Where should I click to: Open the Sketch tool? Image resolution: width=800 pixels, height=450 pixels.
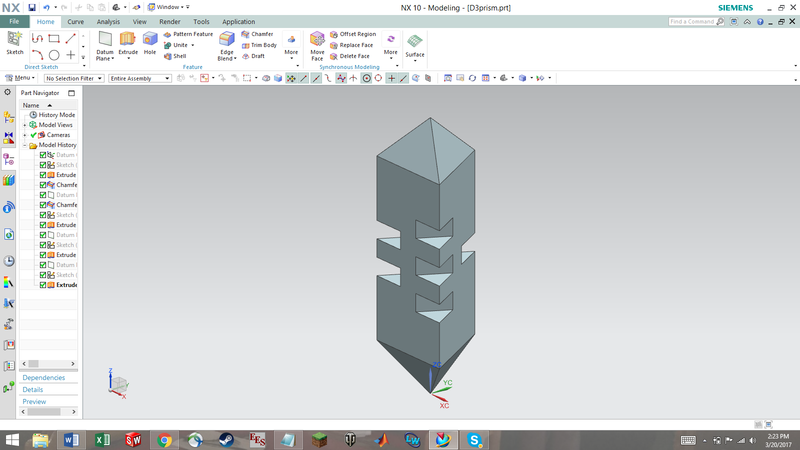[x=14, y=43]
